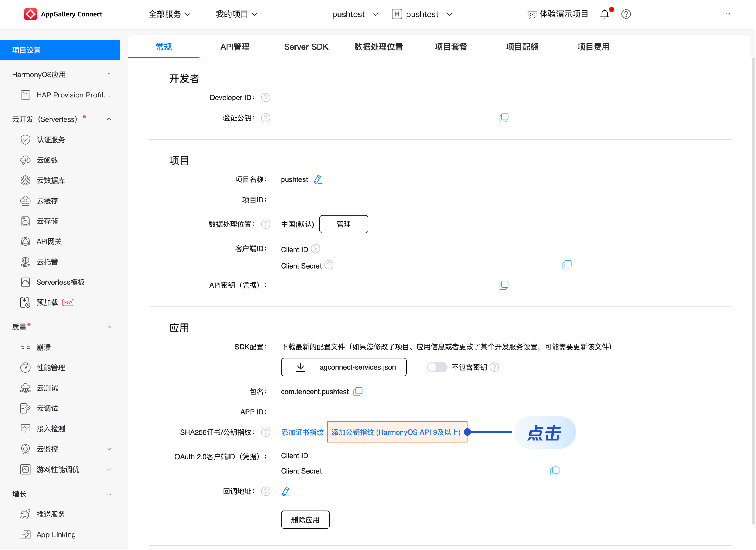Click the 验证公钥 help icon
Image resolution: width=756 pixels, height=550 pixels.
click(x=266, y=118)
